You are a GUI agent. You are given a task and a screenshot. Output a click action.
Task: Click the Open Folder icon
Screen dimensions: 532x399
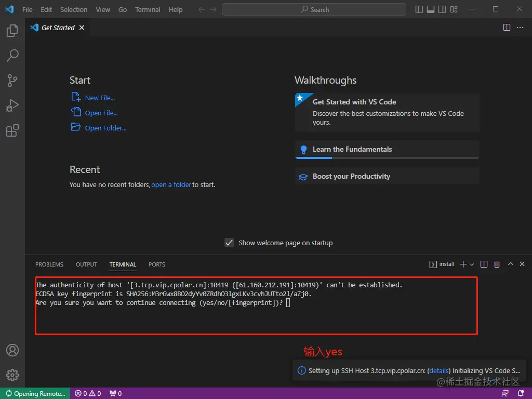pyautogui.click(x=76, y=127)
